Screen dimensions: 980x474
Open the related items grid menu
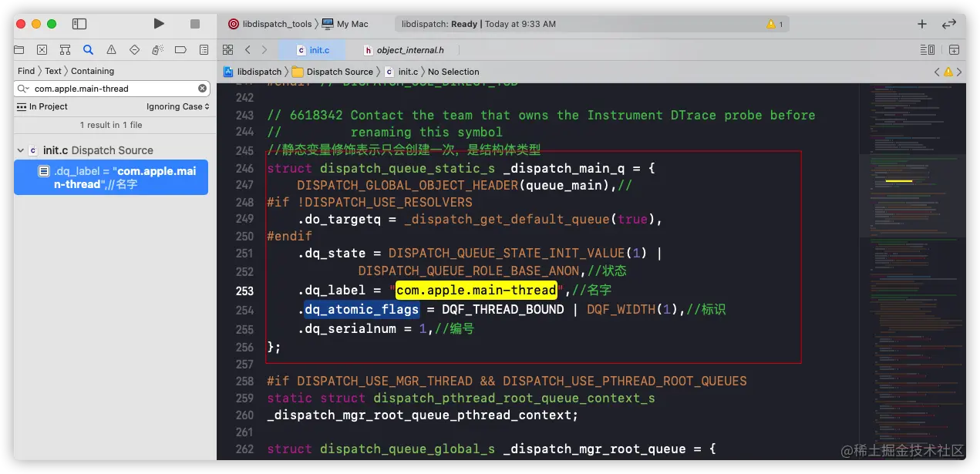[227, 49]
